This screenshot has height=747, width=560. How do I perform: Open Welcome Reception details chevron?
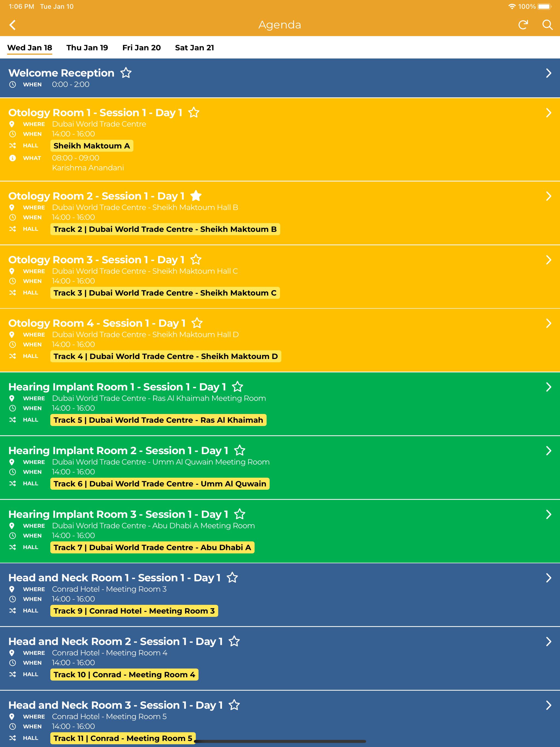[x=549, y=73]
